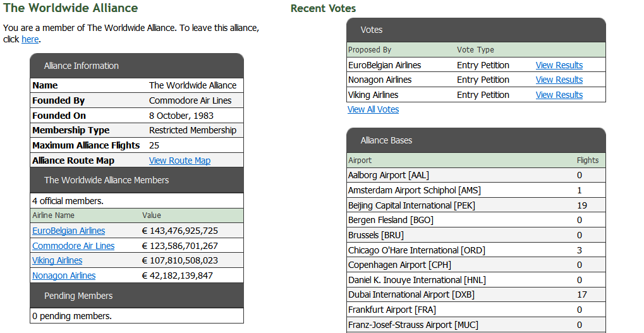Viewport: 644px width, 333px height.
Task: Click the Value column header in the members list
Action: (x=152, y=215)
